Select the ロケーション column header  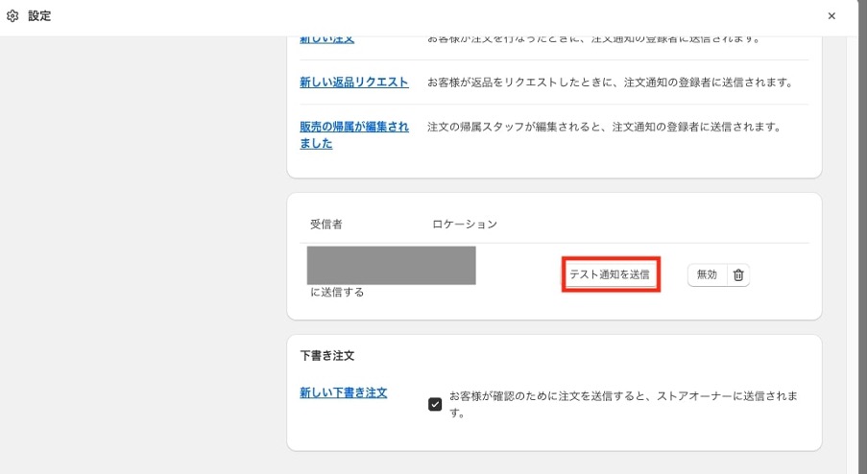tap(465, 224)
